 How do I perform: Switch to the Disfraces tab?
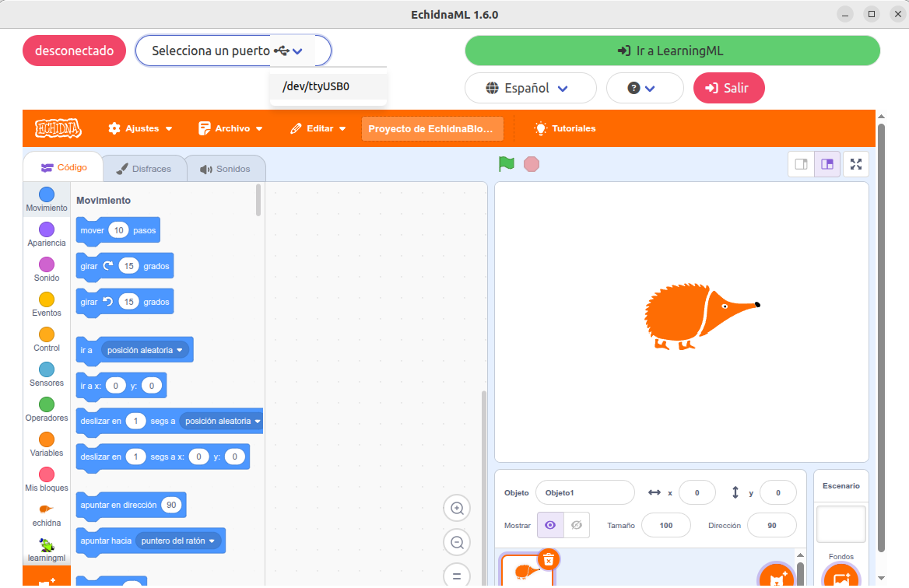point(144,169)
